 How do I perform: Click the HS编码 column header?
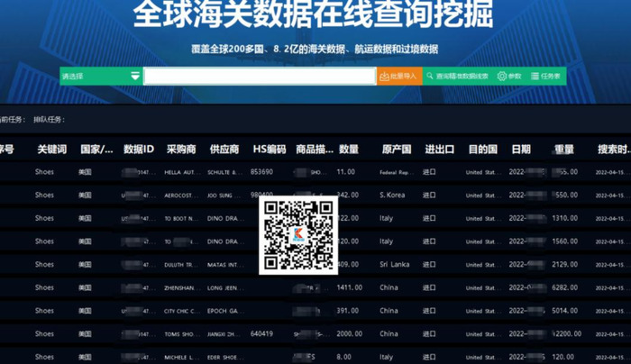tap(270, 150)
